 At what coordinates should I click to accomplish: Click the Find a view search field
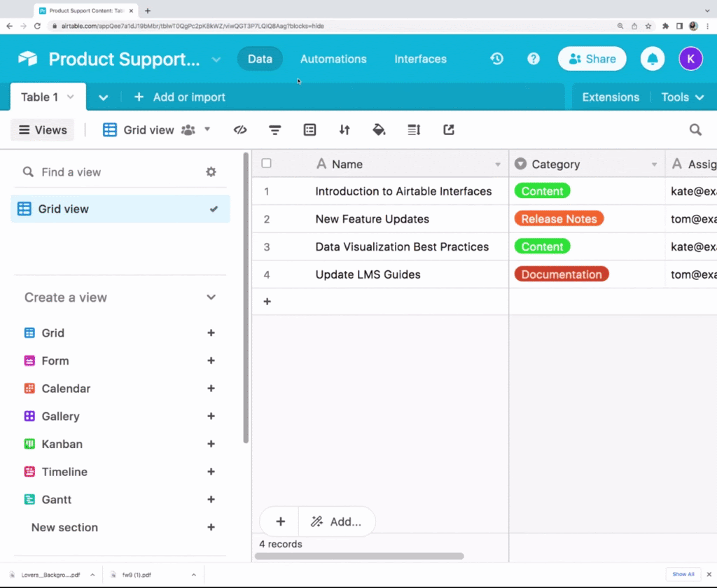110,172
